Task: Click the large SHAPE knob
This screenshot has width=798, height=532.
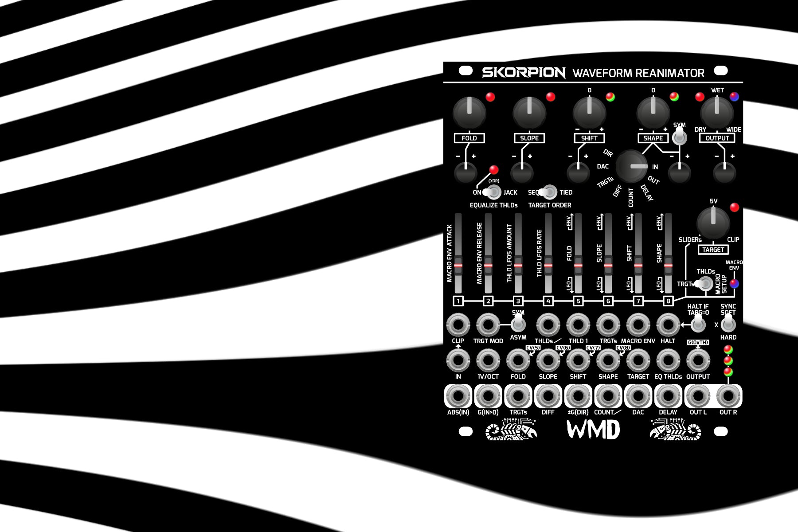Action: (x=653, y=113)
